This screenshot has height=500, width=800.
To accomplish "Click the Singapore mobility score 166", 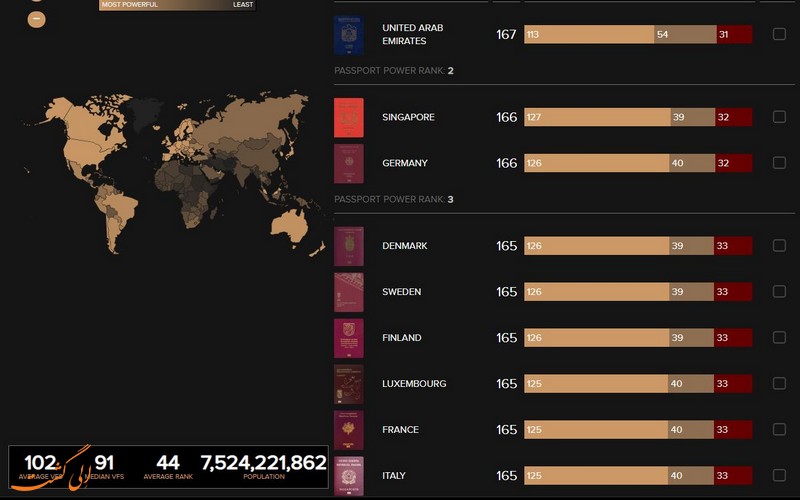I will (506, 117).
